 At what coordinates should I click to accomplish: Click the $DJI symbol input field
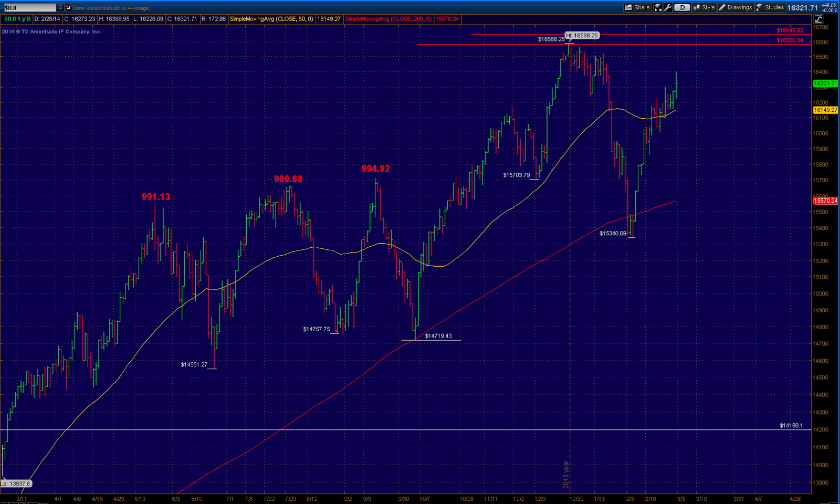pos(30,7)
